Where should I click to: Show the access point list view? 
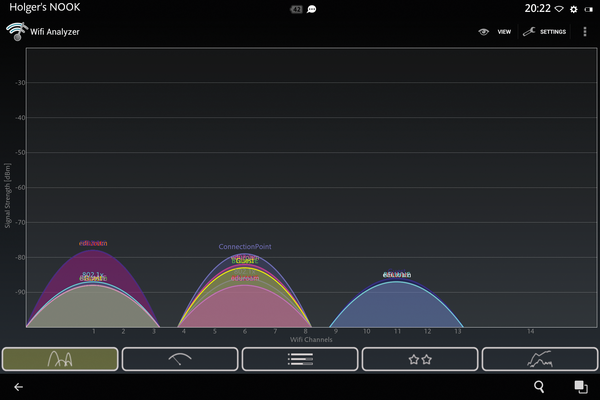point(300,359)
